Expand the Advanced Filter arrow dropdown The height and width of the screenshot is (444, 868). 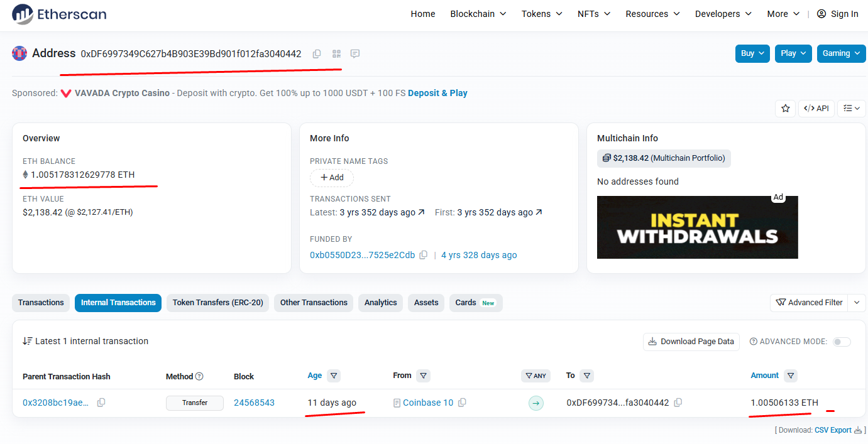tap(856, 303)
